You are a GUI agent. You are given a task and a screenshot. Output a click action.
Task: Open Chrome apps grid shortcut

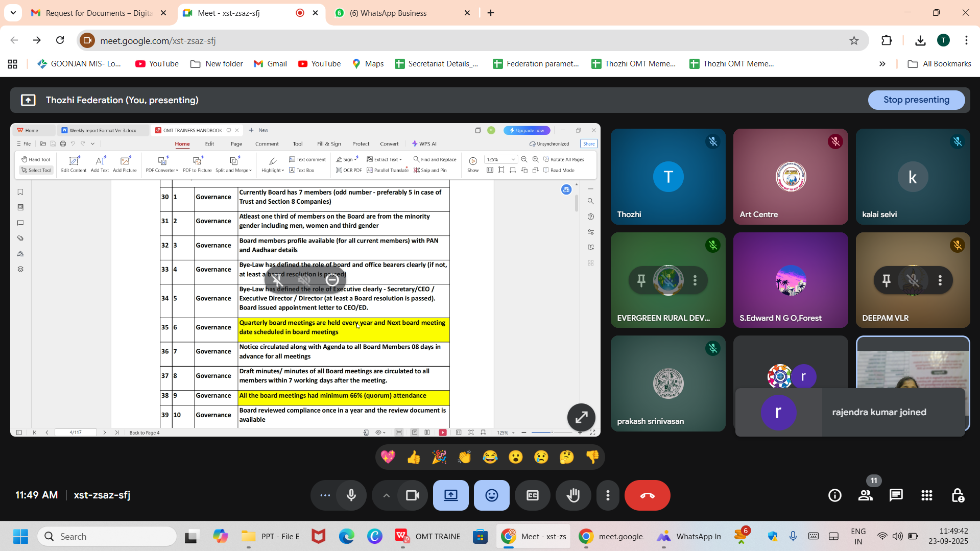(x=13, y=64)
